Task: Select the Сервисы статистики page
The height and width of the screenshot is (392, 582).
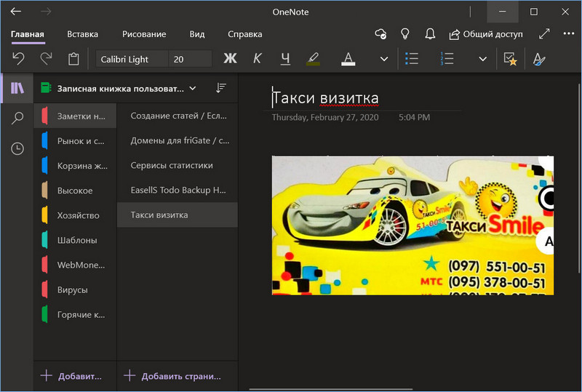Action: [172, 165]
